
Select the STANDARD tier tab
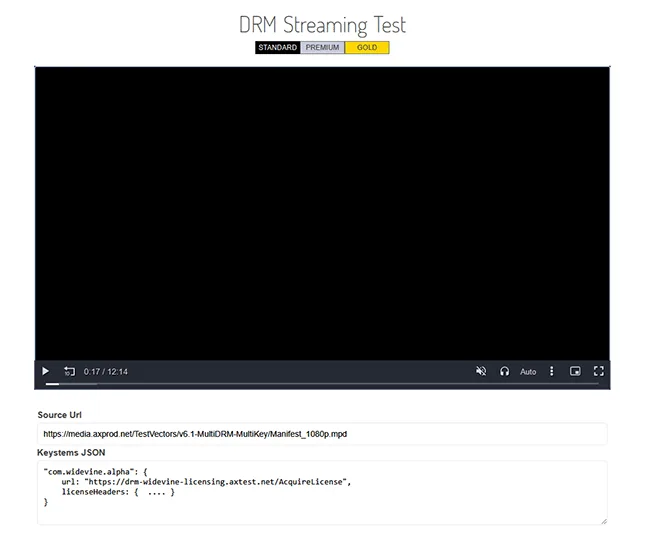point(277,47)
